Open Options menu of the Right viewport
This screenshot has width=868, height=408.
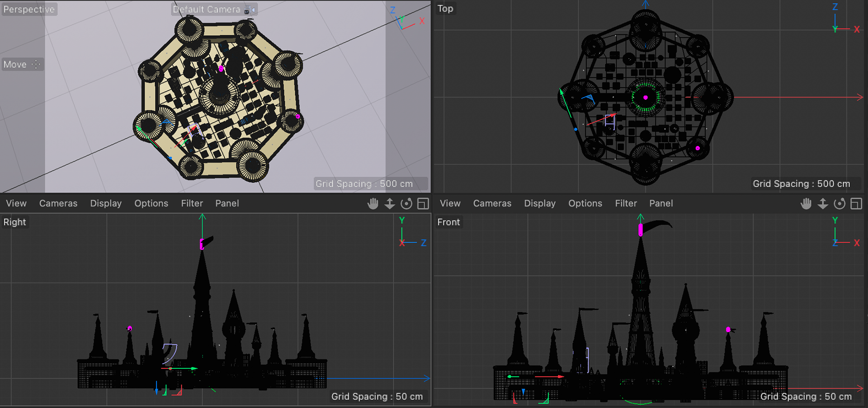[x=151, y=203]
